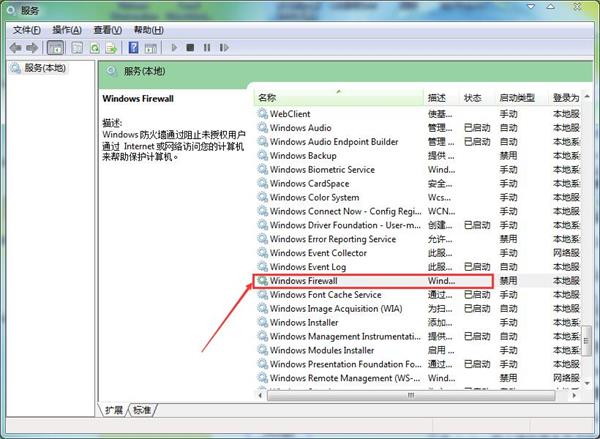Select the Windows Connect Now - Config Regi... row
This screenshot has width=600, height=439.
(418, 211)
